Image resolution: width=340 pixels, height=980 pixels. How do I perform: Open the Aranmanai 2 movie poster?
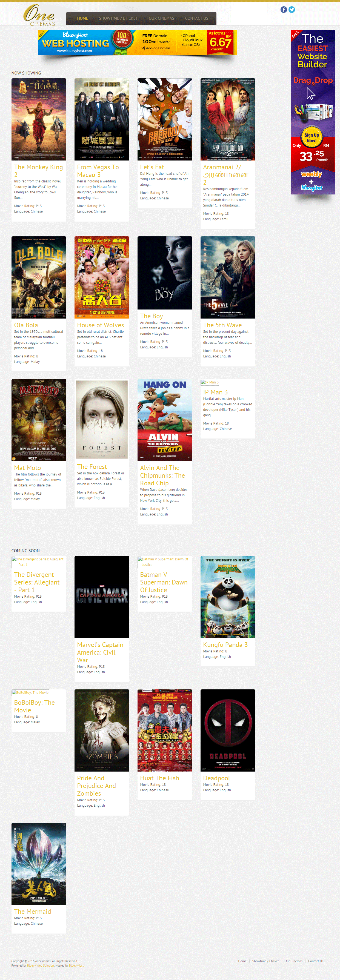pyautogui.click(x=228, y=119)
